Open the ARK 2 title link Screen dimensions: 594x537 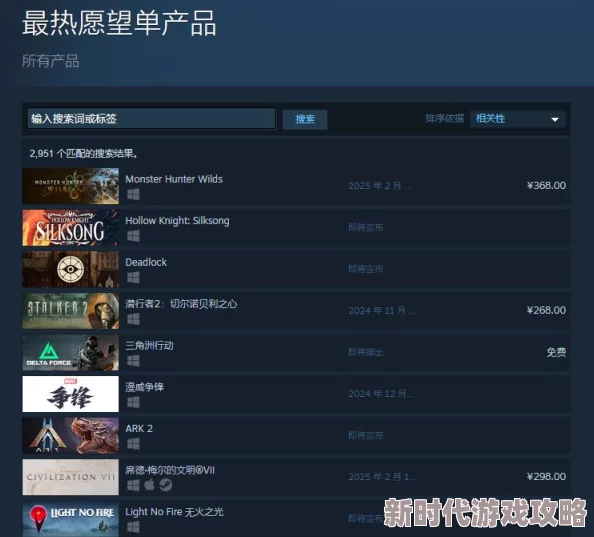click(x=139, y=429)
